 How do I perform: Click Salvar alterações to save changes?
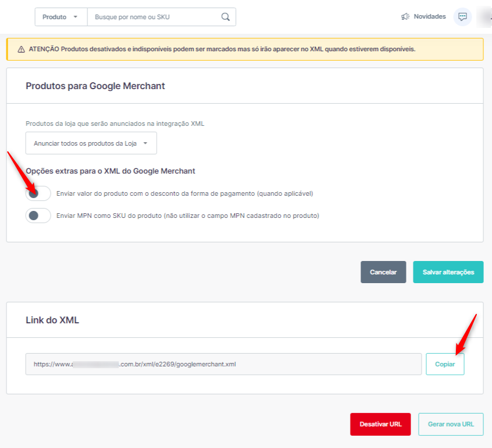click(x=448, y=272)
